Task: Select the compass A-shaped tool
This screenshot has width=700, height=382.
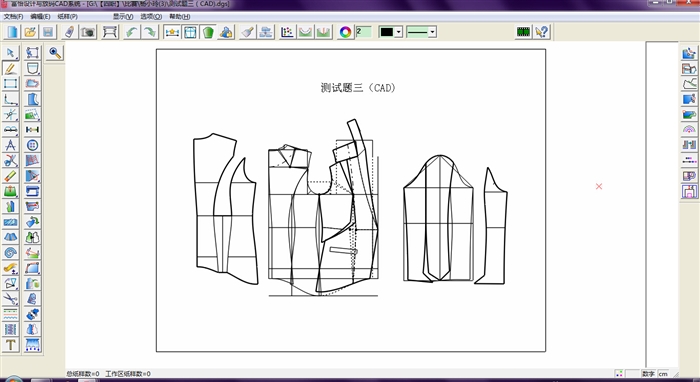Action: click(x=11, y=145)
